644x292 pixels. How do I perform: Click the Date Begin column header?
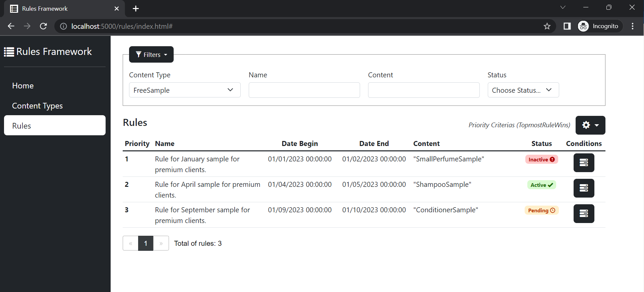300,144
